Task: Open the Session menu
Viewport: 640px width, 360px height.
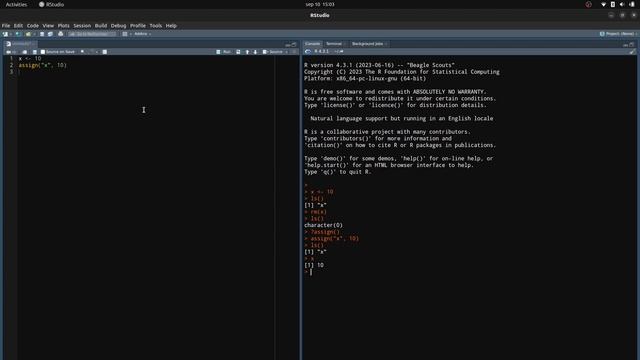Action: tap(82, 25)
